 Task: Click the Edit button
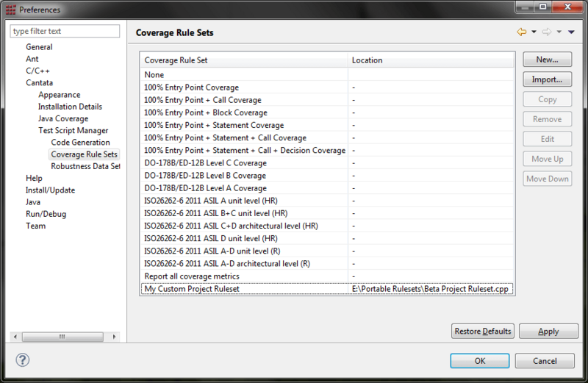click(547, 139)
